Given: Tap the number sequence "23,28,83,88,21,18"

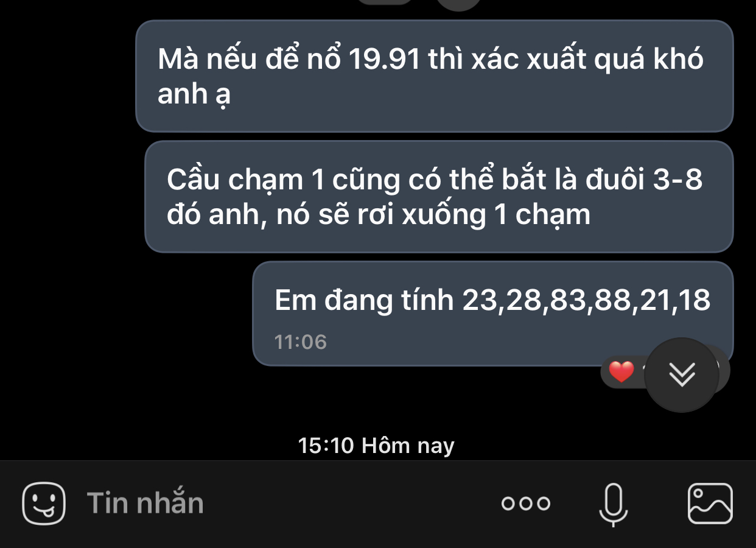Looking at the screenshot, I should (x=587, y=300).
